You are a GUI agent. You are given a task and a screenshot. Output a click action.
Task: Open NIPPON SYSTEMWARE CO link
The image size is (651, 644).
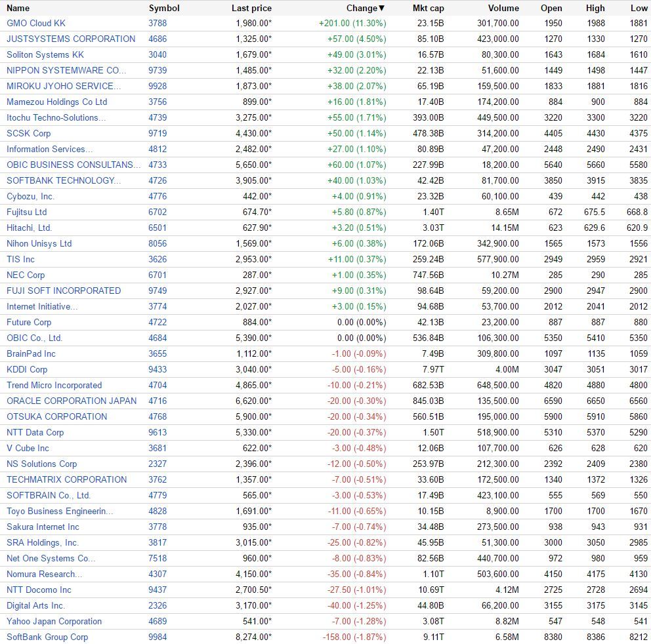pos(66,71)
